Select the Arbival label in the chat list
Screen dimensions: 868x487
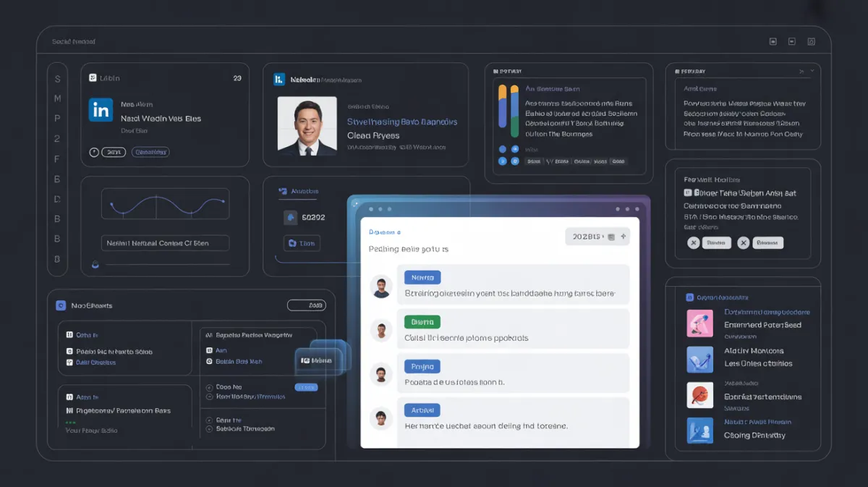click(x=422, y=410)
